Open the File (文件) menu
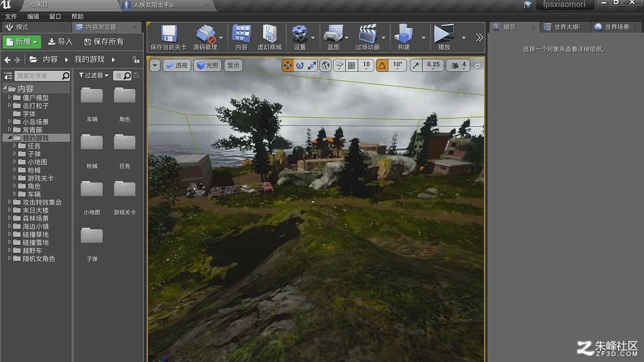Screen dimensions: 644x362 click(x=11, y=17)
